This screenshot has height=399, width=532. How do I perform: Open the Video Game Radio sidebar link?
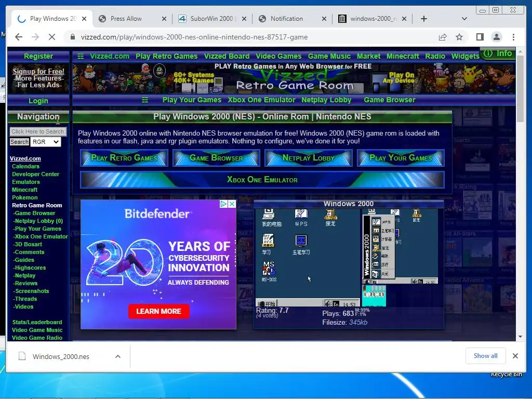click(x=37, y=338)
